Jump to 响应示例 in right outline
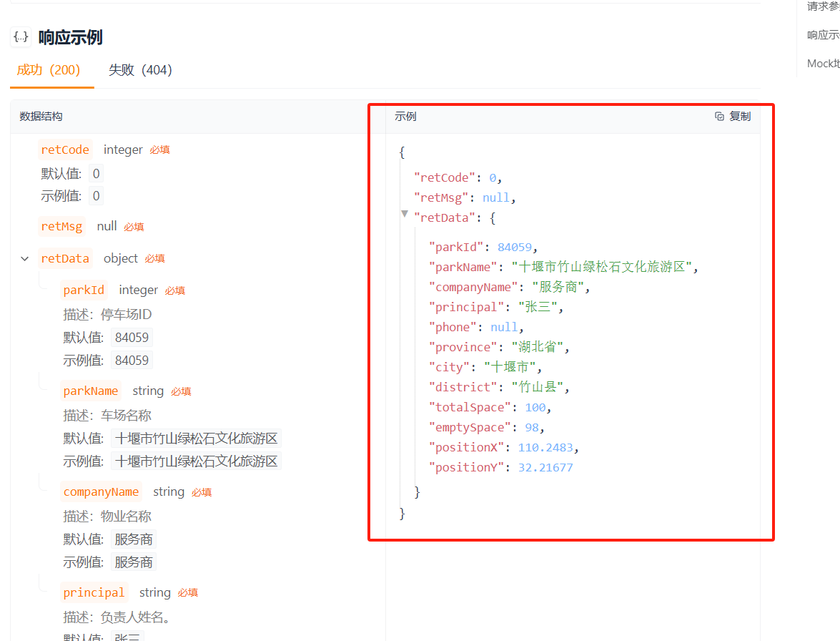Viewport: 840px width, 641px height. 823,35
